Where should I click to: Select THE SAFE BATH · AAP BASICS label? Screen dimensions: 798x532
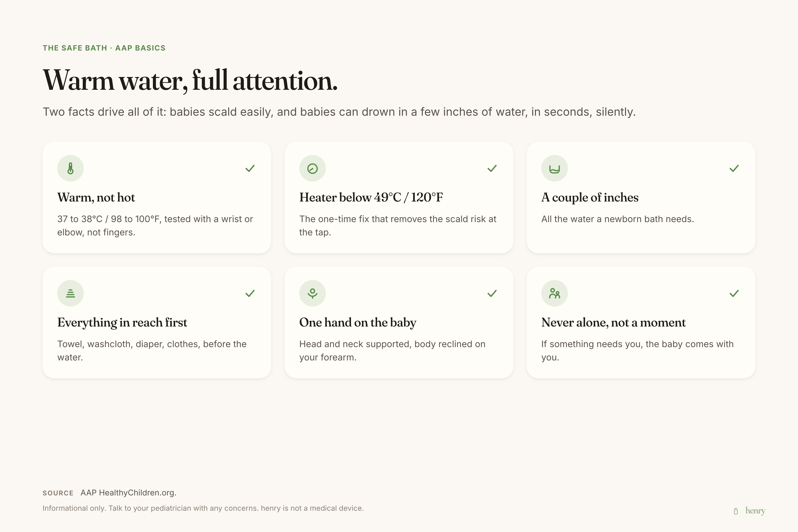point(104,48)
